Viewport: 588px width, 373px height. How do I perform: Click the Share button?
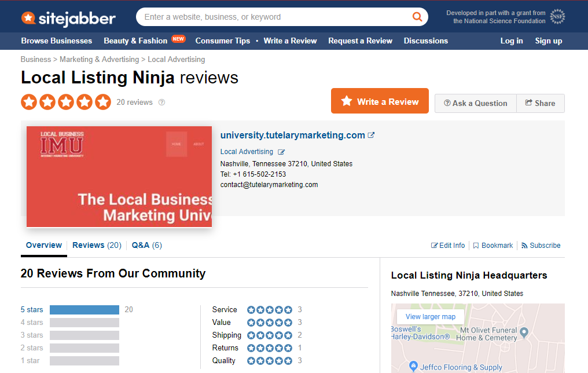[541, 103]
